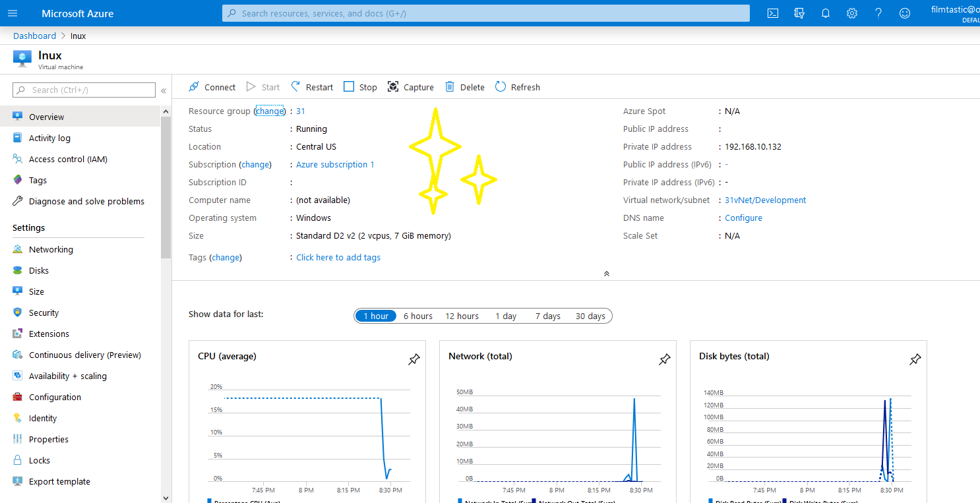Open Availability + scaling
980x503 pixels.
(x=68, y=376)
